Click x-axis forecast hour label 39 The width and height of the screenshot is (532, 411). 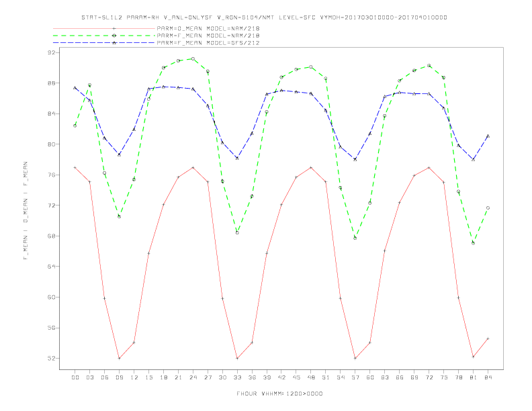coord(267,377)
